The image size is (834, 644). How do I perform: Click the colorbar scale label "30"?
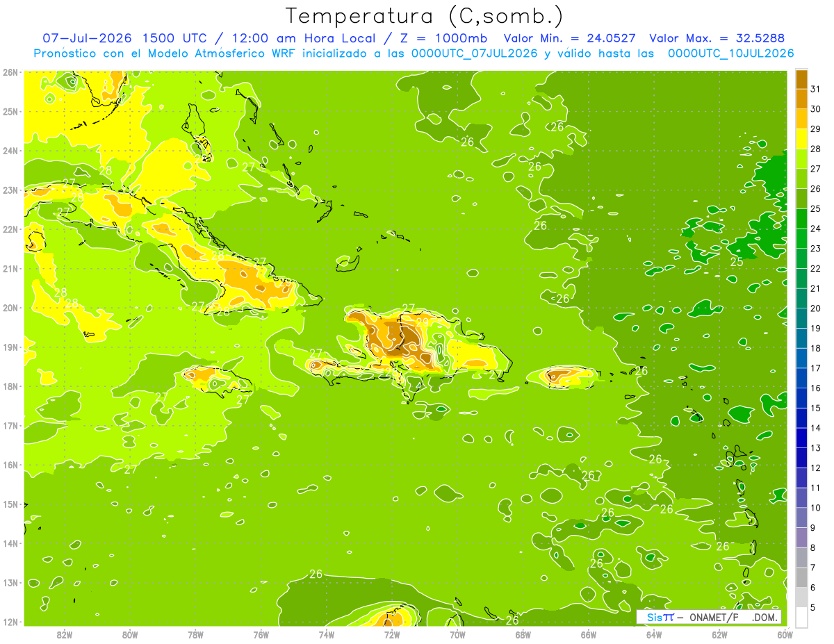pyautogui.click(x=815, y=109)
